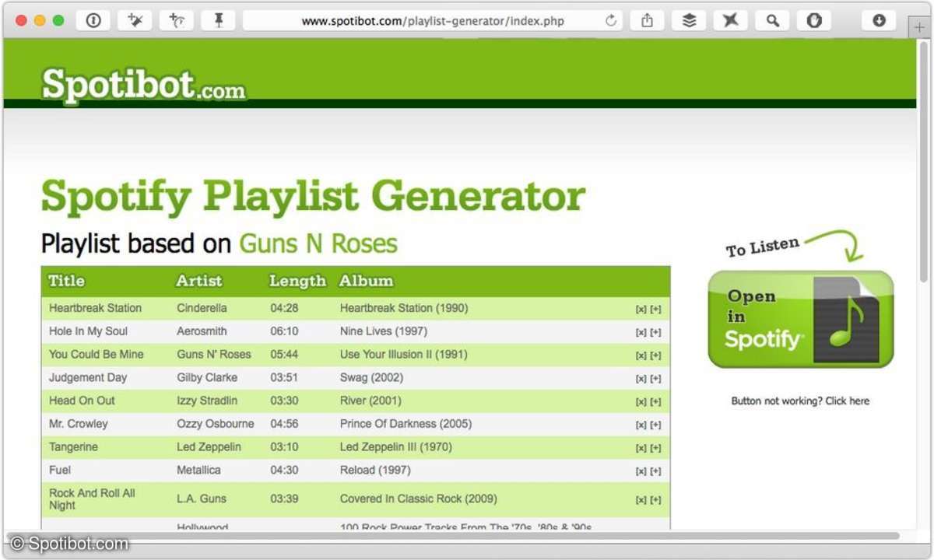Remove Mr. Crowley with its [x]
This screenshot has height=560, width=934.
pos(641,425)
